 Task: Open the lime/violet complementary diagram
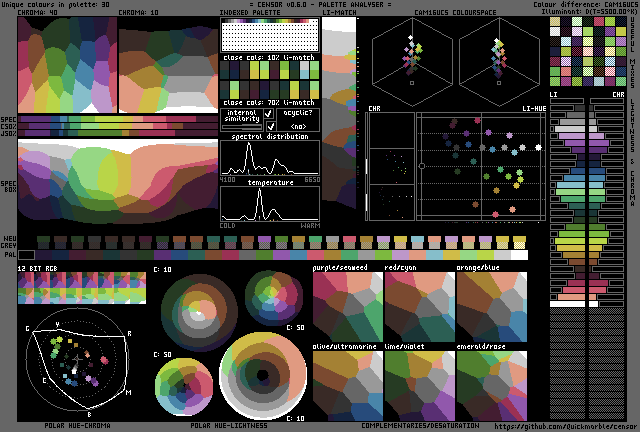(420, 385)
